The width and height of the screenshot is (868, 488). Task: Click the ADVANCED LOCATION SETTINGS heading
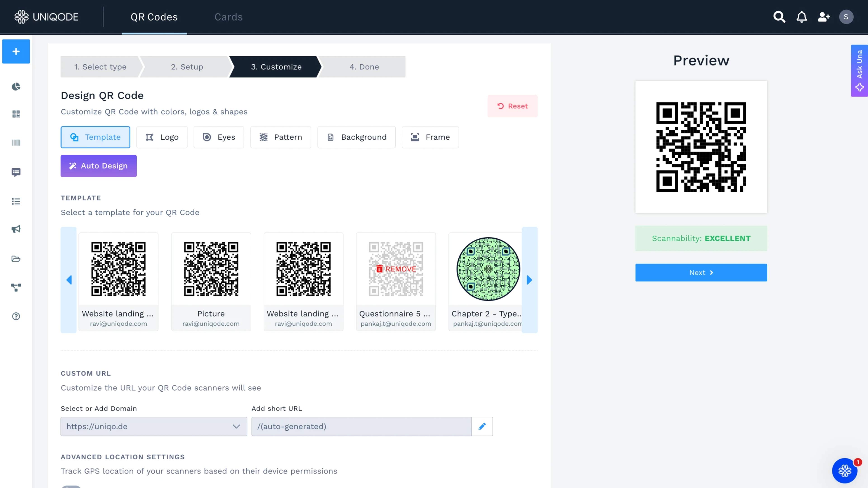[x=123, y=457]
